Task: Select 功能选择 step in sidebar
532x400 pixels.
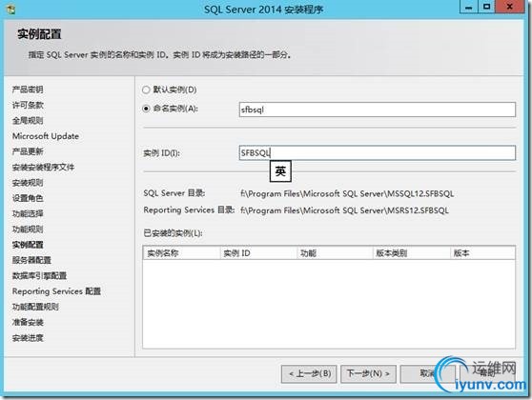Action: pos(28,213)
